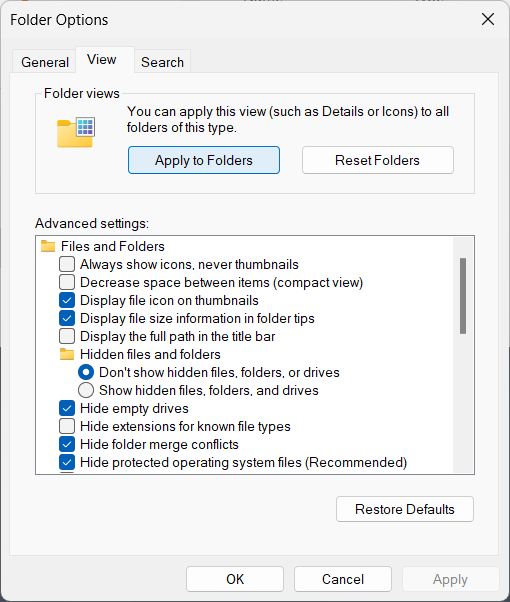Image resolution: width=510 pixels, height=602 pixels.
Task: Click the Apply to Folders button
Action: pos(204,160)
